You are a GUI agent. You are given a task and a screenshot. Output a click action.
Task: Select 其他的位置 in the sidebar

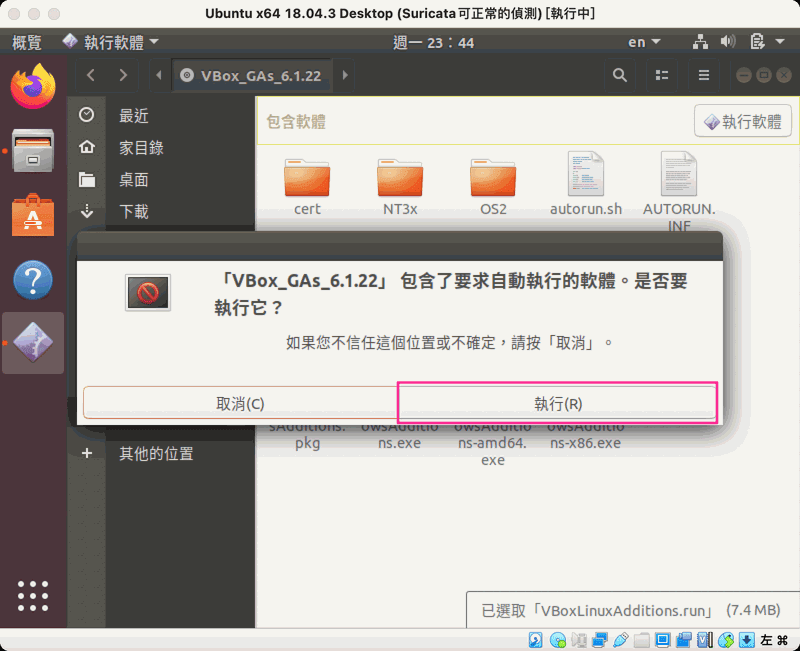pos(156,453)
